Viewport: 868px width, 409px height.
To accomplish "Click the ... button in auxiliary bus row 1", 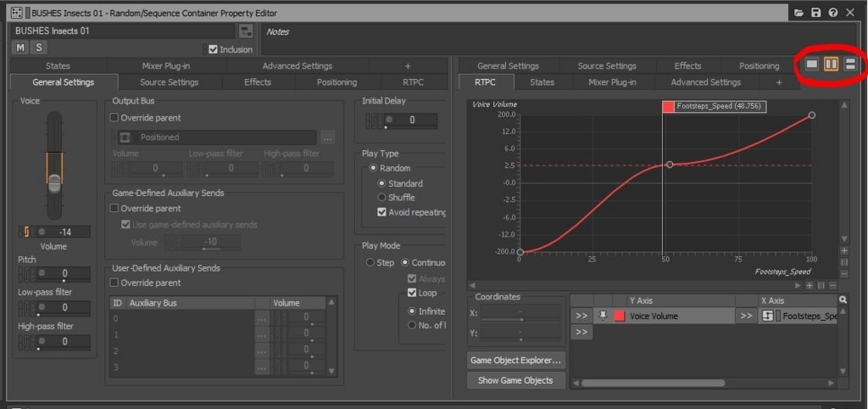I will coord(263,334).
